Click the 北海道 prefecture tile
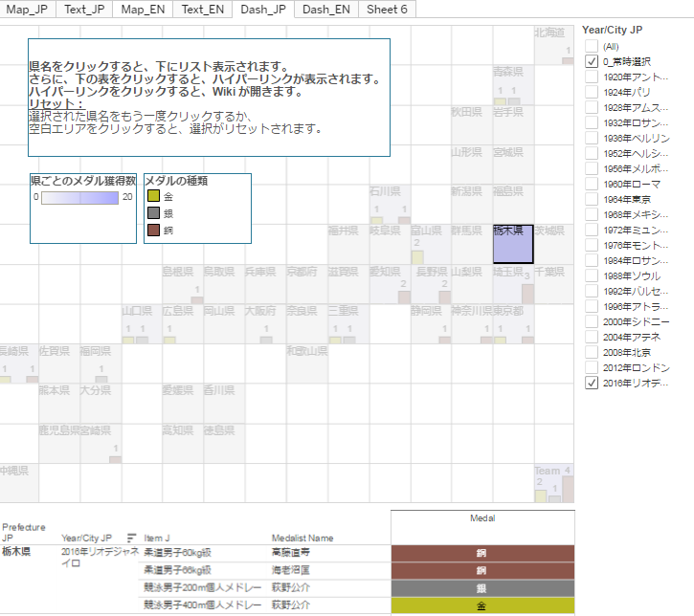Screen dimensions: 694x616 coord(553,45)
